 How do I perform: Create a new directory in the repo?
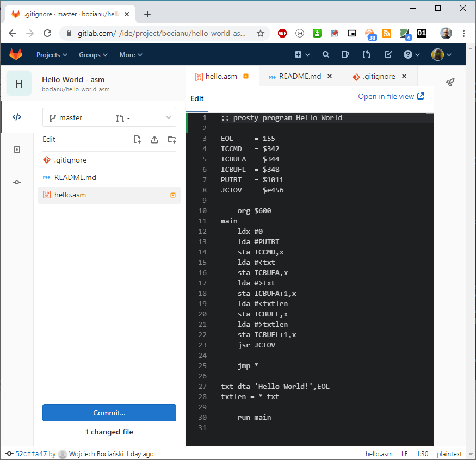pos(172,139)
